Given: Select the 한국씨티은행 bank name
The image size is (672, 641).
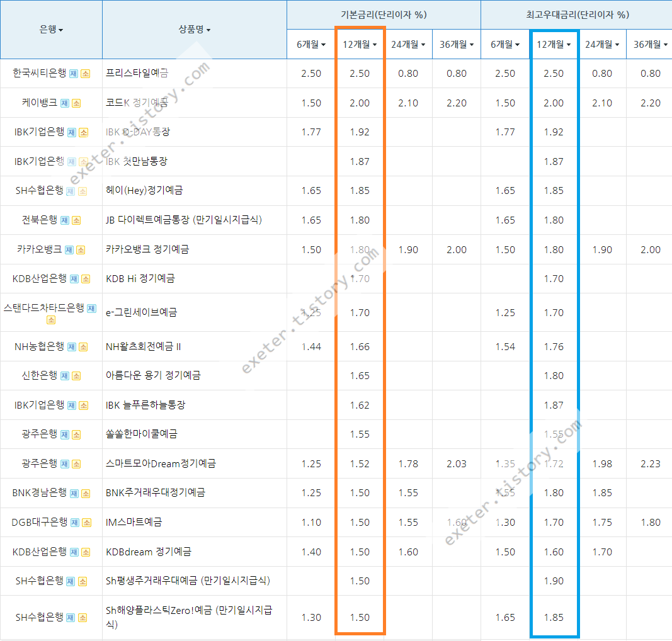Looking at the screenshot, I should (x=40, y=73).
